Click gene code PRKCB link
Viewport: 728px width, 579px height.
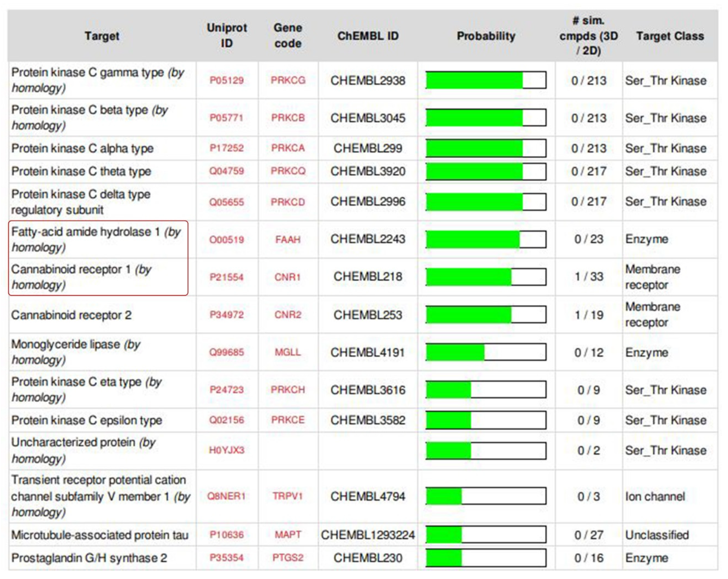288,118
